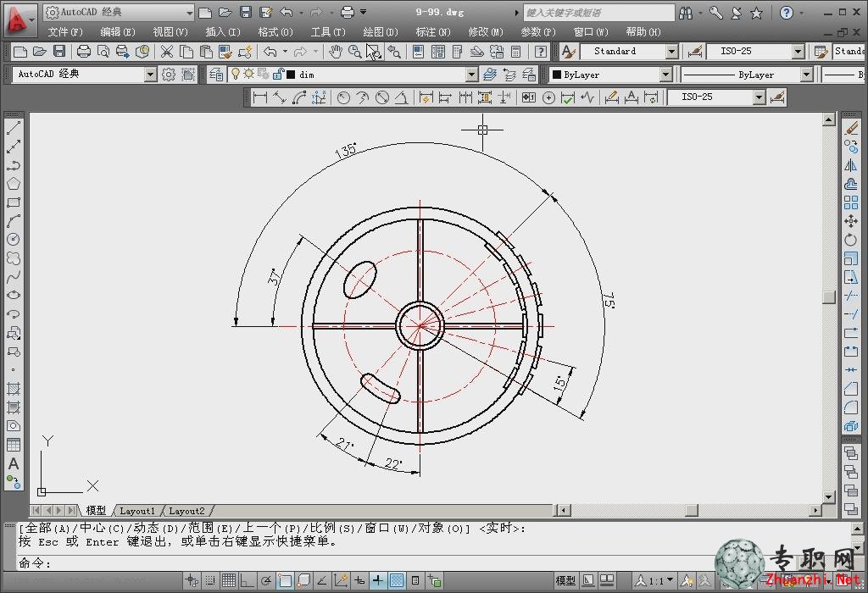Click the Zoom Previous icon
Screen dimensions: 868x593
(x=393, y=52)
